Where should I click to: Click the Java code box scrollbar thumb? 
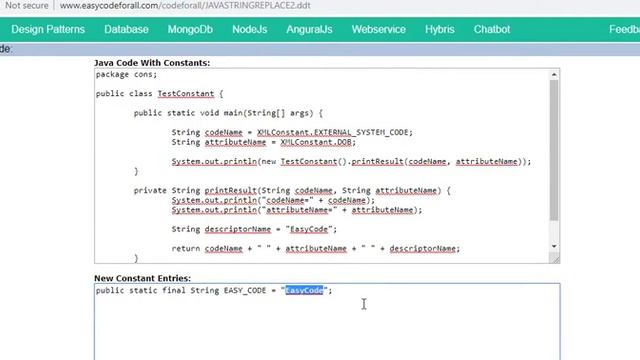pyautogui.click(x=554, y=150)
